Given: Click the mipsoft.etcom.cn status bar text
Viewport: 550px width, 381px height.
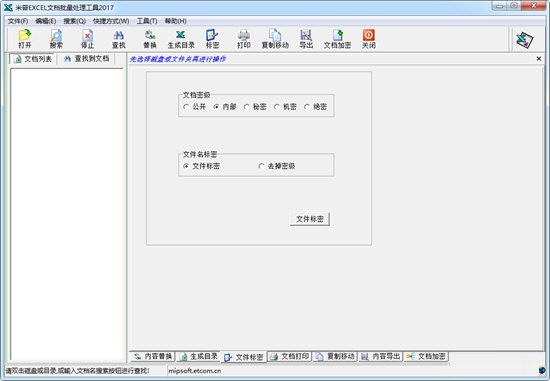Looking at the screenshot, I should (195, 370).
